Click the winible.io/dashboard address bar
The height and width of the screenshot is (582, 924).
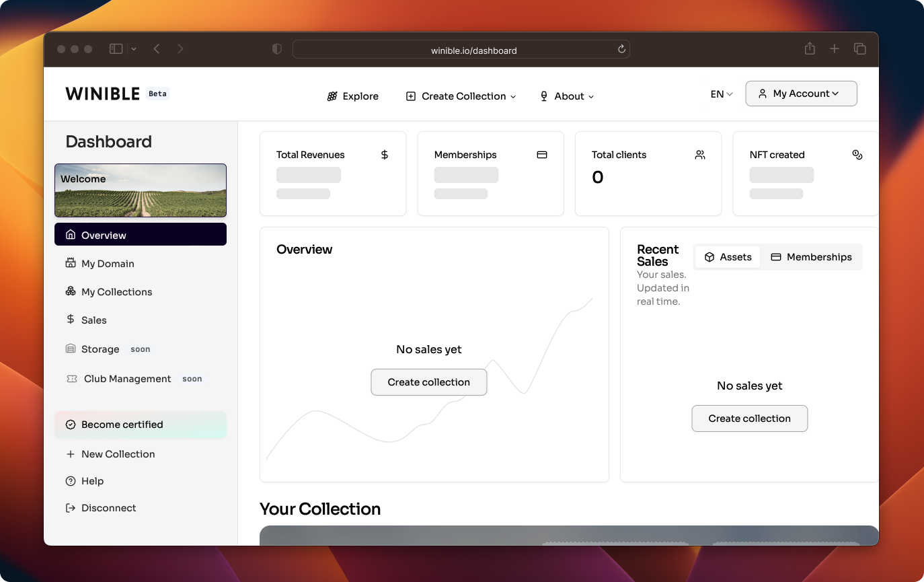click(x=461, y=49)
